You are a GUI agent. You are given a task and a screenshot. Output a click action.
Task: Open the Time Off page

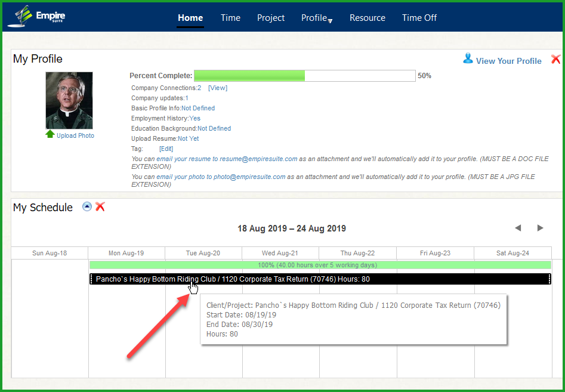click(x=419, y=18)
